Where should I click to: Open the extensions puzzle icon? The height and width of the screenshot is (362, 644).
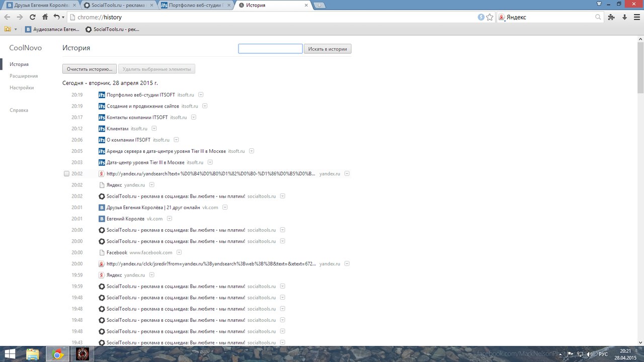[x=611, y=17]
